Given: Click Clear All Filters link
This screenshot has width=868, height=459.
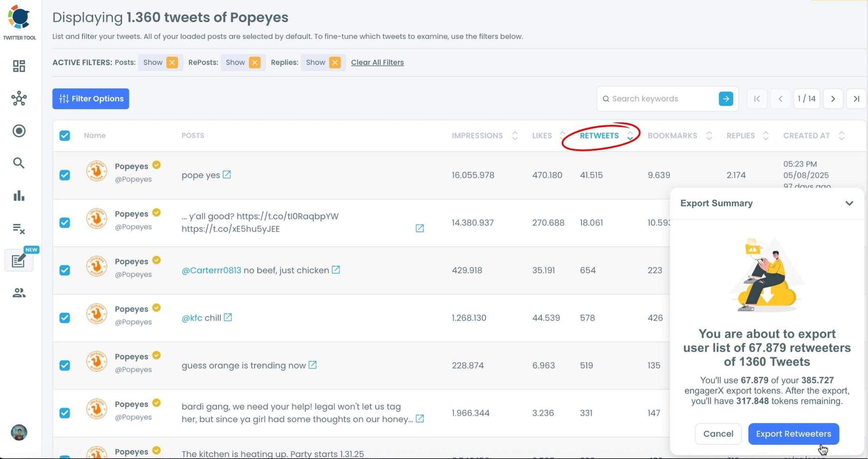Looking at the screenshot, I should [x=377, y=63].
